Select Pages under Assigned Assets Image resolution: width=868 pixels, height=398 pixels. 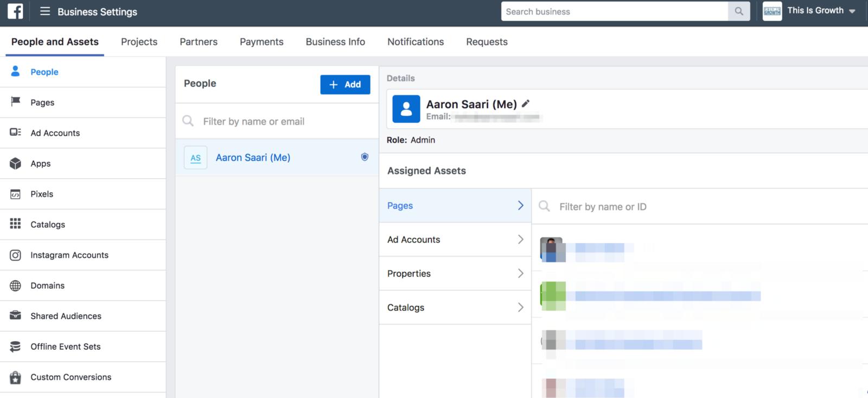[x=455, y=205]
